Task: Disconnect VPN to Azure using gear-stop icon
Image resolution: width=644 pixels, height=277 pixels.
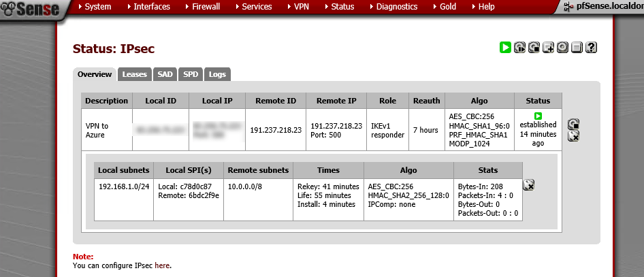Action: 574,124
